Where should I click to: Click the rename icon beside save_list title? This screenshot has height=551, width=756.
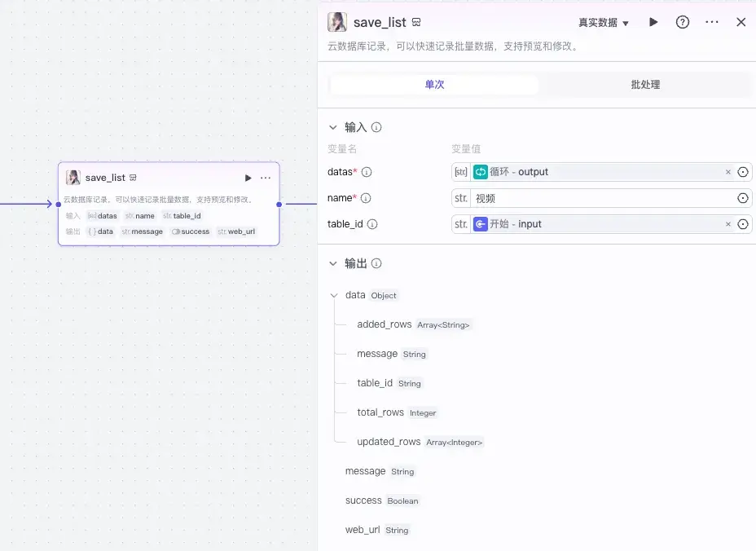tap(415, 23)
